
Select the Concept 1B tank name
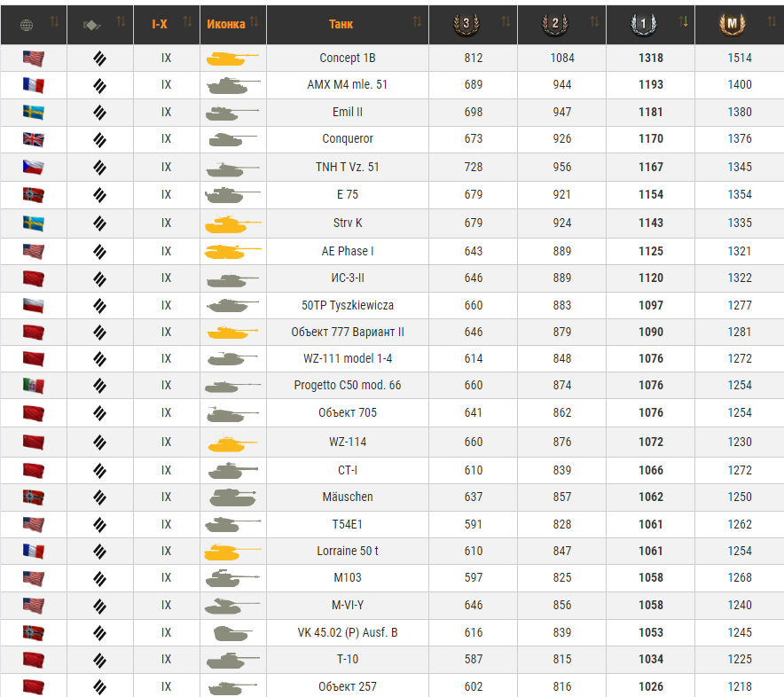point(348,58)
